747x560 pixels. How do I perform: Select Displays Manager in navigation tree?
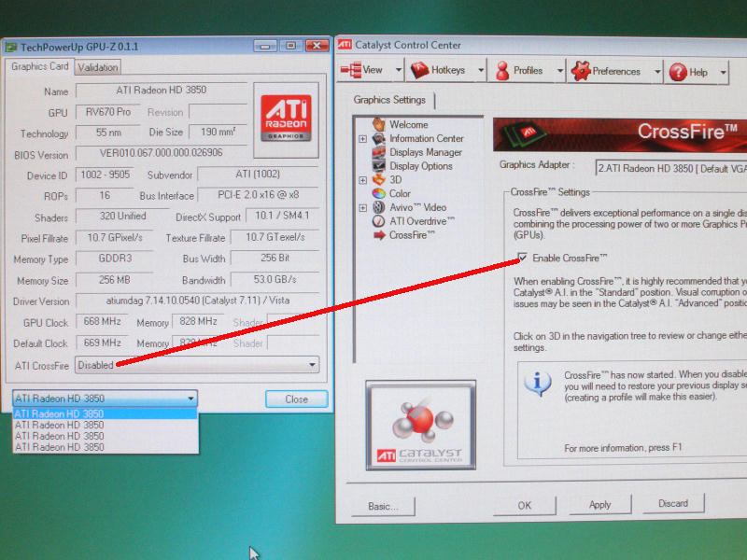425,152
